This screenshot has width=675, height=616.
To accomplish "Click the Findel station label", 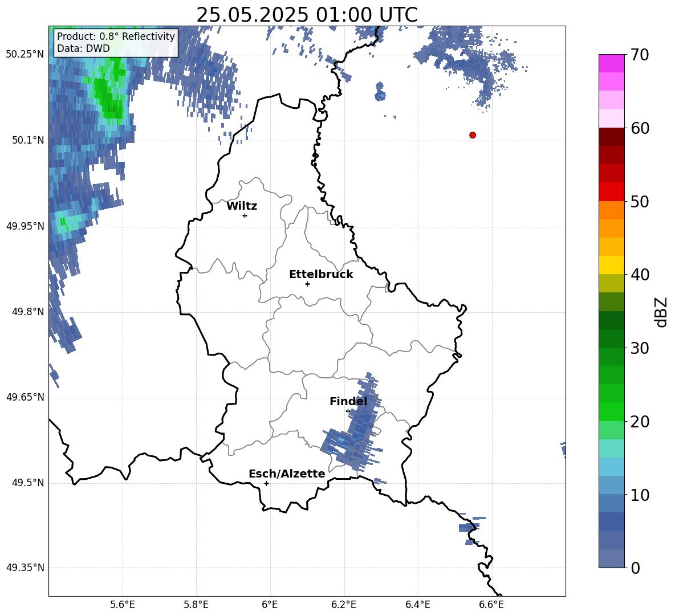I will (348, 401).
